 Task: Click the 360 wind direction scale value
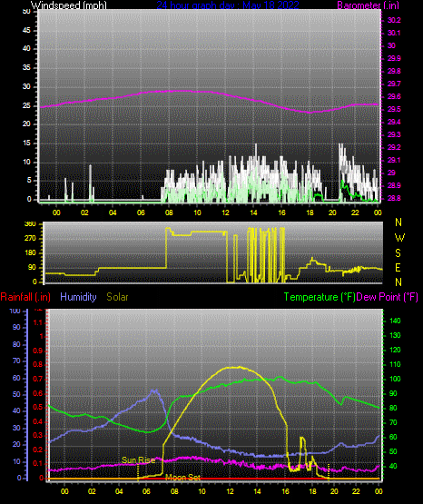point(31,224)
